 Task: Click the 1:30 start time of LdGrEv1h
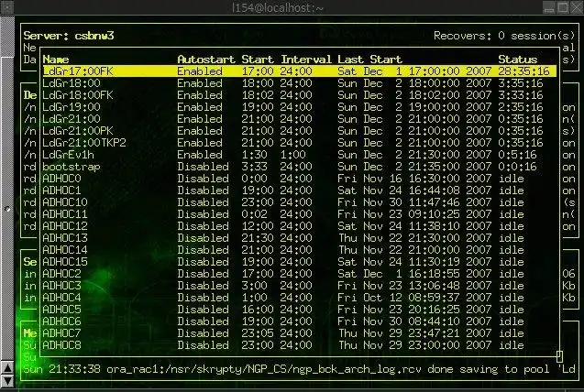coord(254,155)
